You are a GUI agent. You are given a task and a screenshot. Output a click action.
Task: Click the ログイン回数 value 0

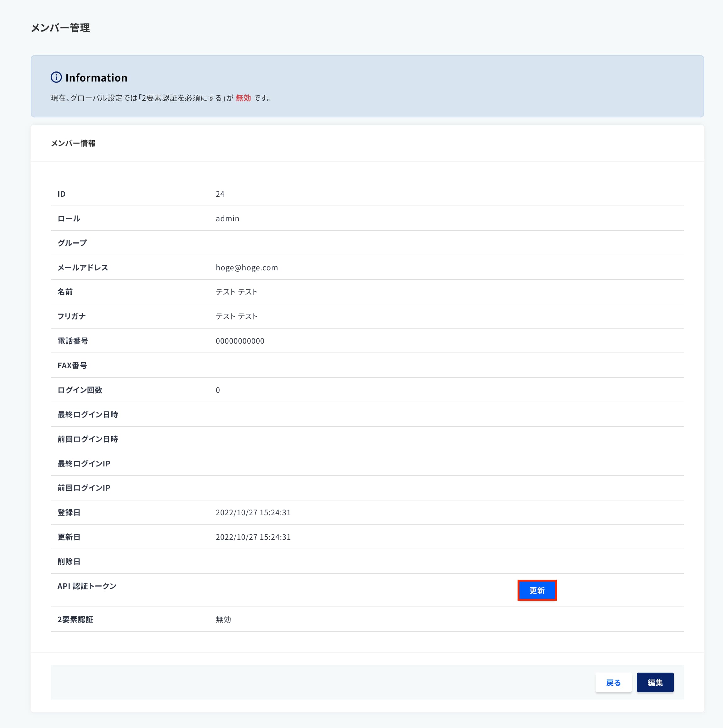(x=217, y=390)
